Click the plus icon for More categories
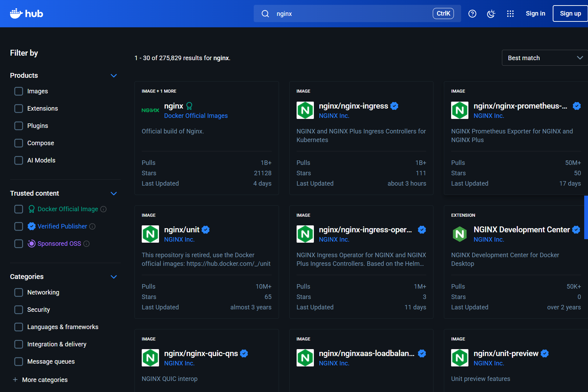This screenshot has width=588, height=392. tap(15, 380)
